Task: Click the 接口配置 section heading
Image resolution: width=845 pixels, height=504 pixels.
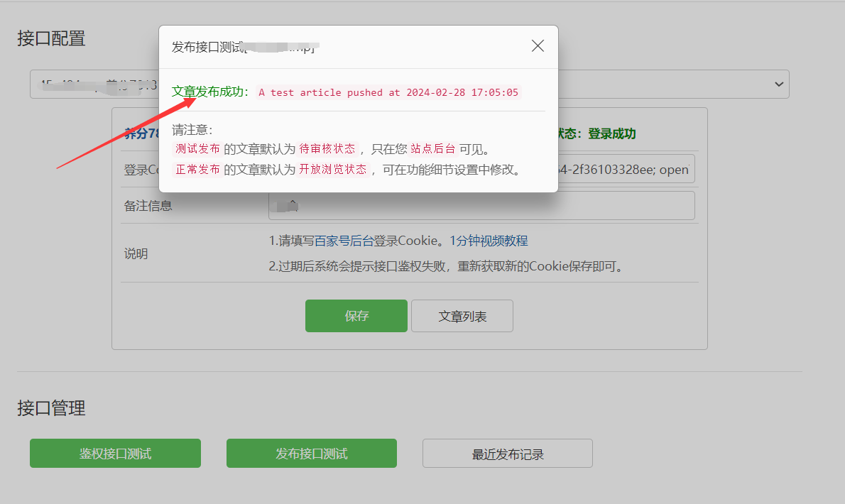Action: 51,38
